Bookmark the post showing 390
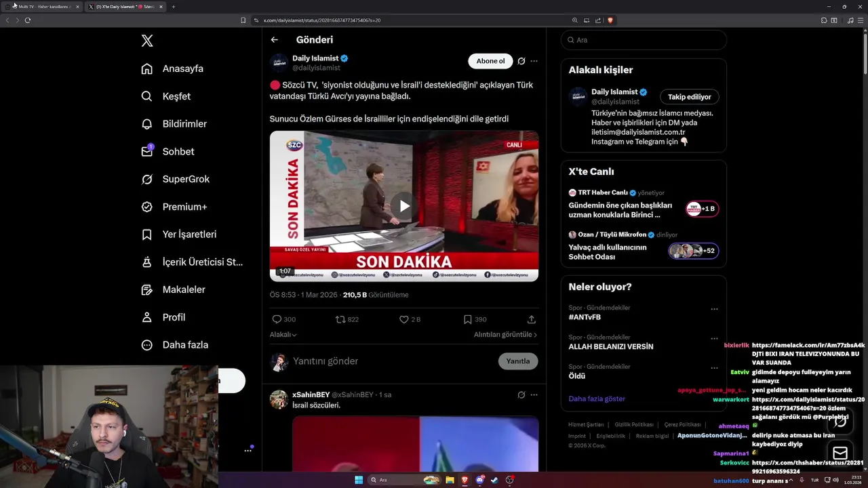 tap(475, 319)
